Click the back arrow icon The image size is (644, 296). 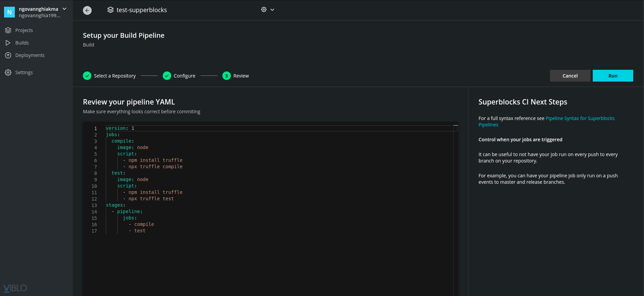tap(87, 10)
